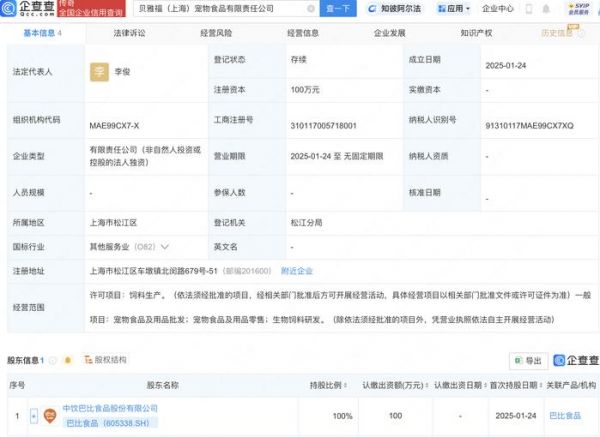Click the orange icon beside 股东信息

(66, 360)
